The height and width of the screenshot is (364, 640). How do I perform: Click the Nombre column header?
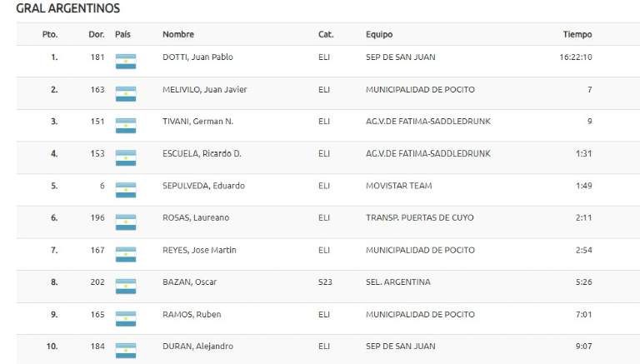coord(178,35)
